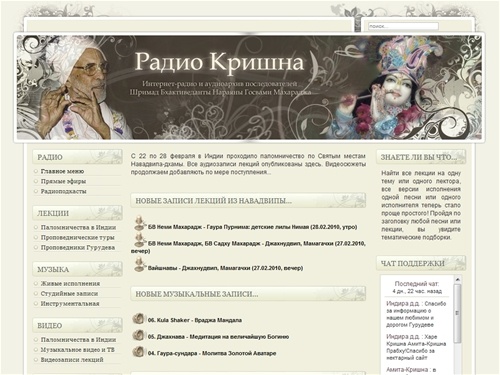Screen dimensions: 500x375
Task: Click the chat scrollbar up arrow
Action: pos(458,279)
